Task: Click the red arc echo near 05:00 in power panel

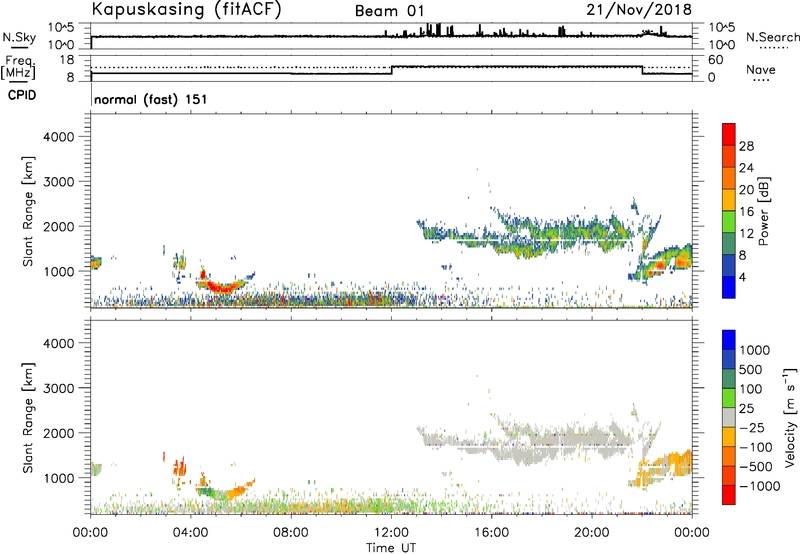Action: pyautogui.click(x=221, y=286)
